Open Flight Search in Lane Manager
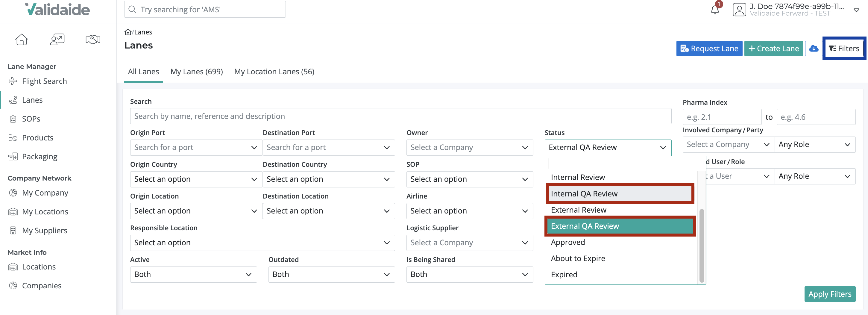 pos(44,81)
